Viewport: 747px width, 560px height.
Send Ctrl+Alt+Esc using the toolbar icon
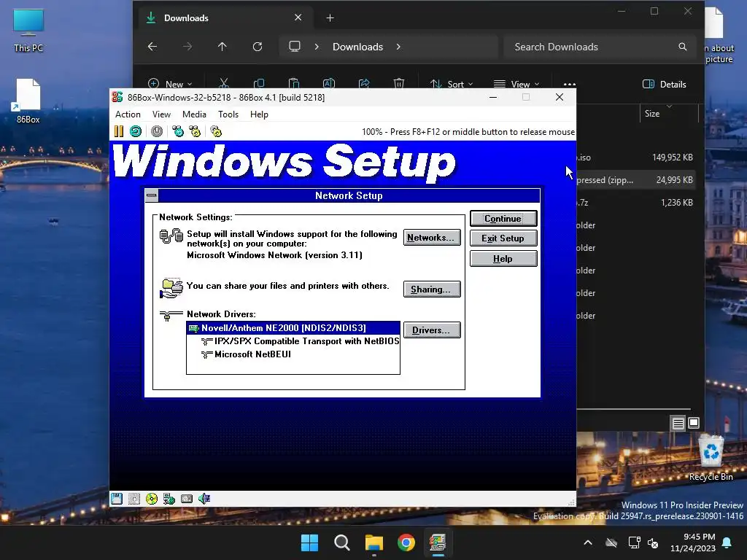[x=195, y=131]
